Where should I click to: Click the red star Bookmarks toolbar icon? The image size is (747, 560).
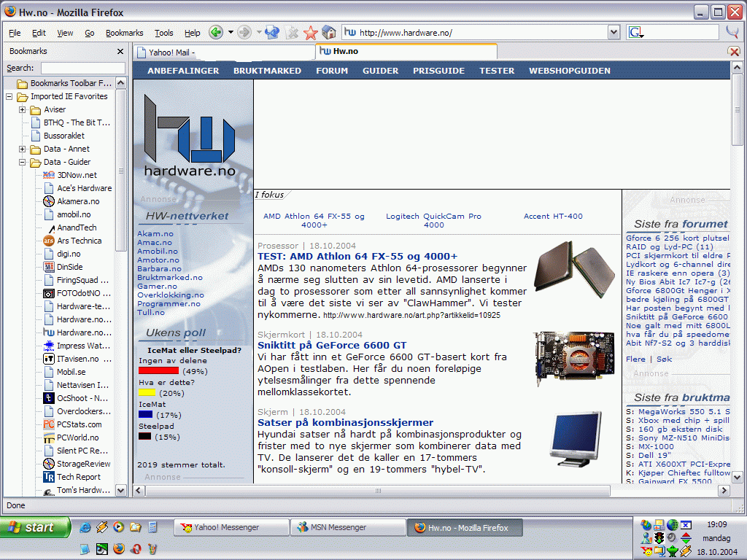(311, 32)
